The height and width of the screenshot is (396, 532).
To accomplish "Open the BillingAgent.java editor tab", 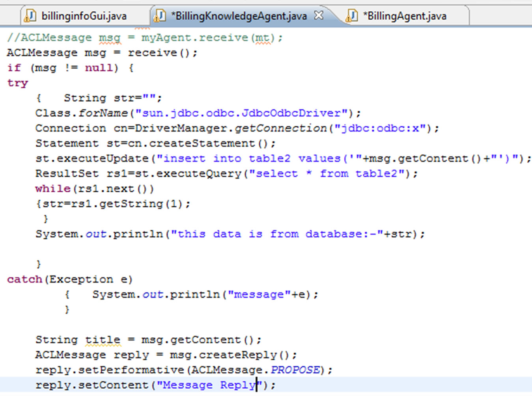I will tap(405, 16).
